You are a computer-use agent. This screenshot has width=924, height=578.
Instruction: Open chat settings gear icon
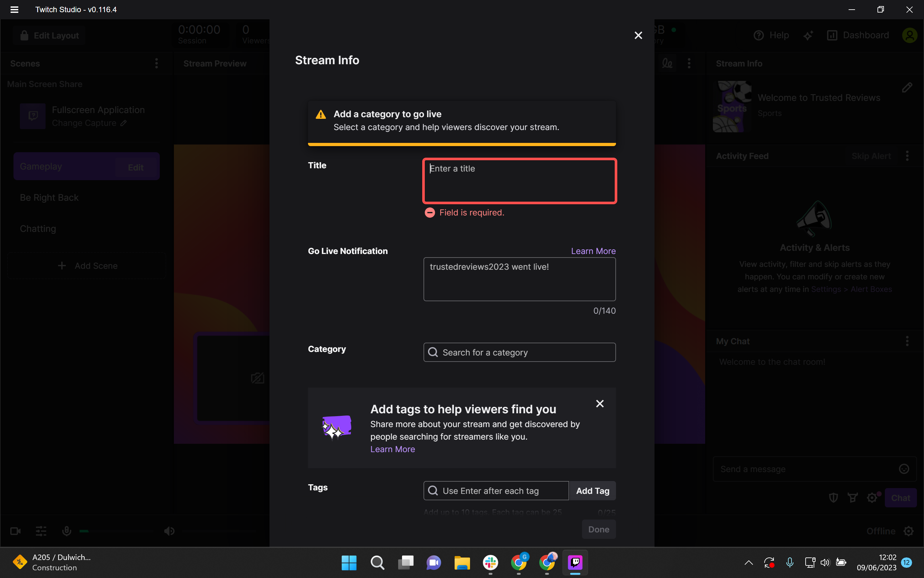(872, 498)
